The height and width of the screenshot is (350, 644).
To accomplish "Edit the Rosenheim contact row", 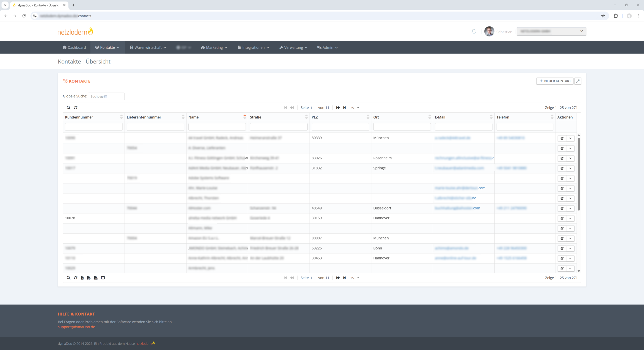I will [x=562, y=158].
